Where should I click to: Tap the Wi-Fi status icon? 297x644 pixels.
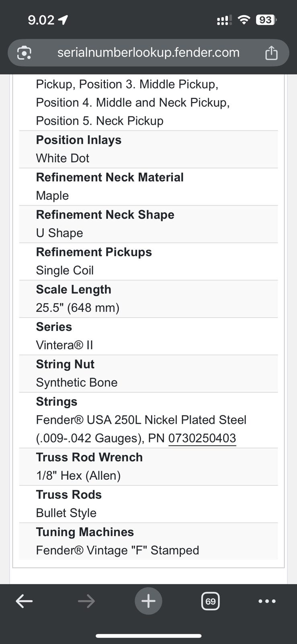(x=244, y=20)
